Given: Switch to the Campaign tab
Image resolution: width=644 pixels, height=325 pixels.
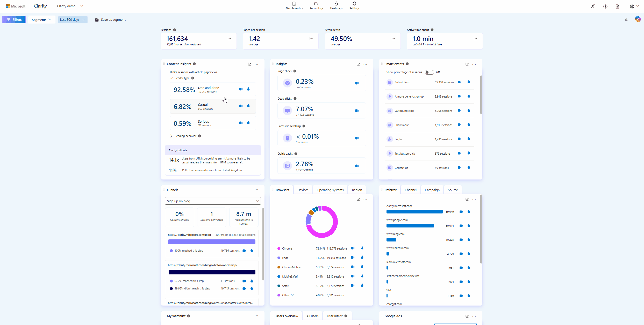Looking at the screenshot, I should [432, 190].
